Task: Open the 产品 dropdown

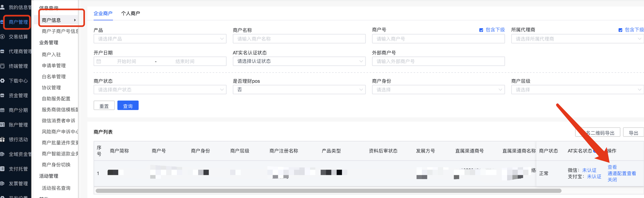Action: (x=160, y=39)
